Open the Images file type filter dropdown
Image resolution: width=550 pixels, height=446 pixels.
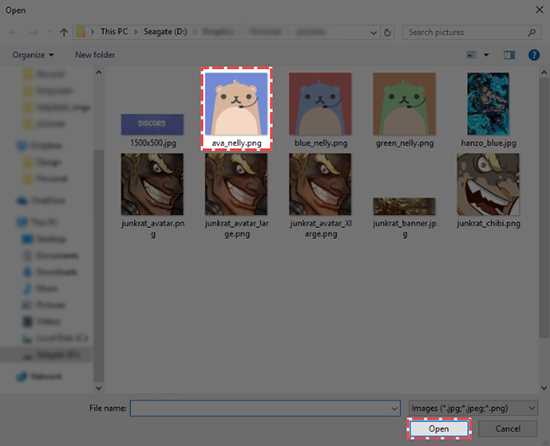473,408
